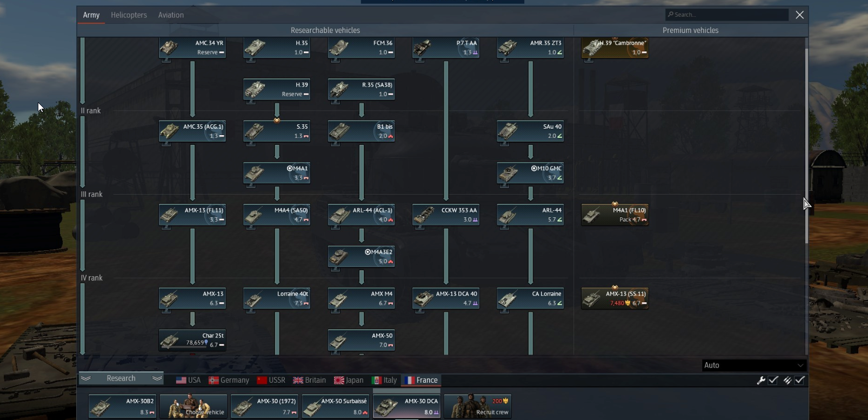
Task: Select the H.35 tank in research tree
Action: pos(277,48)
